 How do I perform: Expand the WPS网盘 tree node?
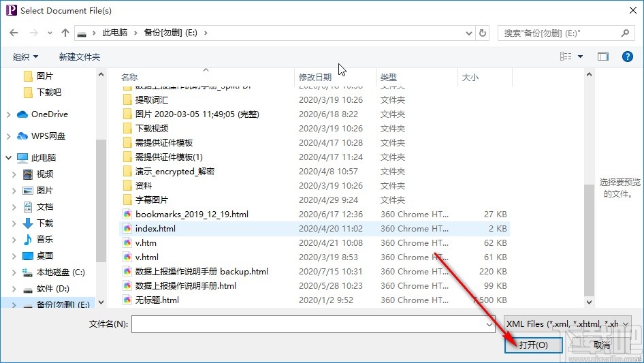(x=9, y=136)
